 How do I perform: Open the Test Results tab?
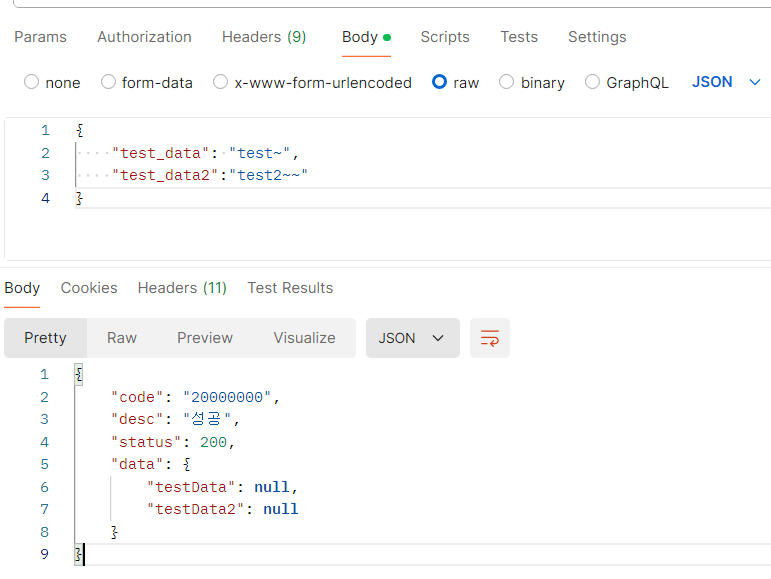pos(290,288)
